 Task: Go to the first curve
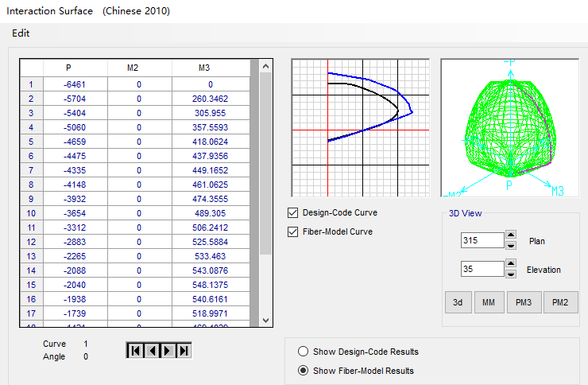click(135, 350)
